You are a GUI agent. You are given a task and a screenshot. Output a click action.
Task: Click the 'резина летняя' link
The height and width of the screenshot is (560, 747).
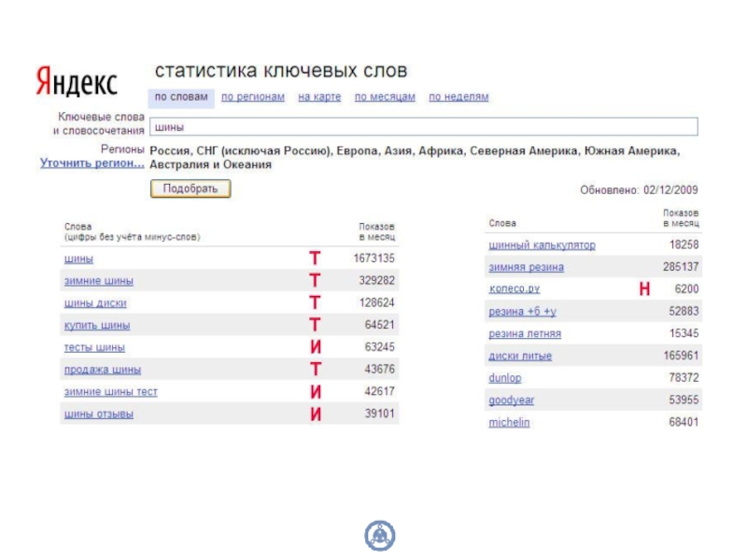(x=525, y=334)
